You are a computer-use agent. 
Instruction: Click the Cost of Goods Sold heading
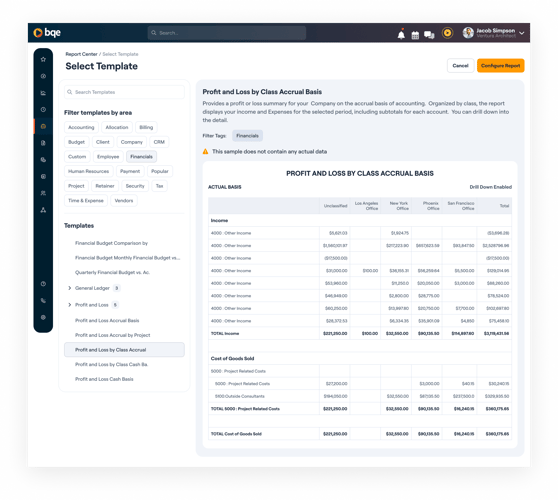point(232,358)
